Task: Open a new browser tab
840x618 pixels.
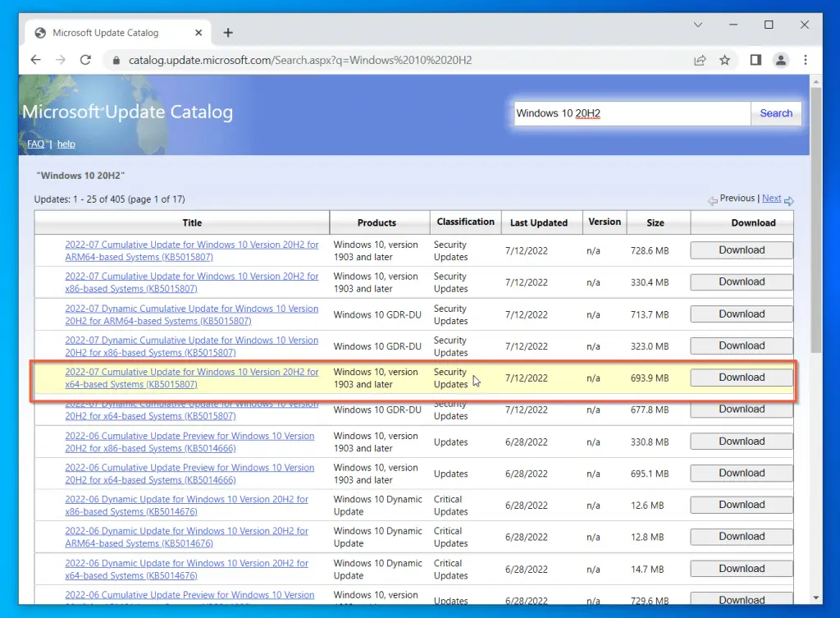Action: click(x=228, y=33)
